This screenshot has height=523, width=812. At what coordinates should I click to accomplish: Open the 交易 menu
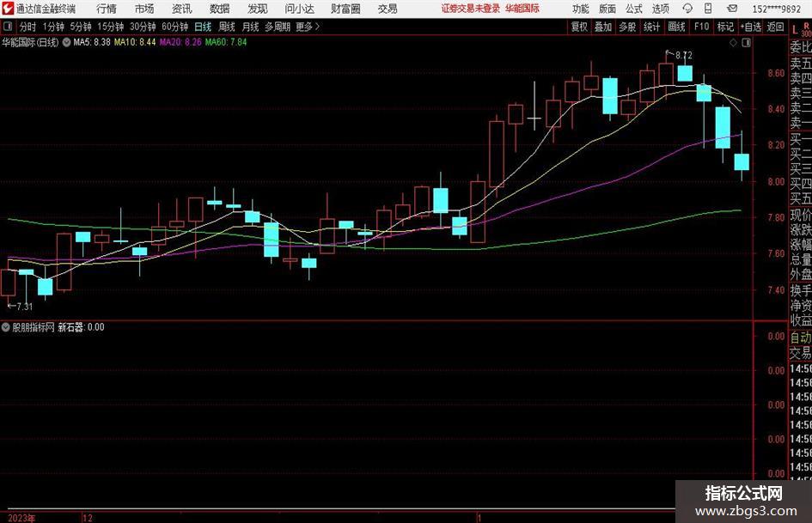coord(388,9)
